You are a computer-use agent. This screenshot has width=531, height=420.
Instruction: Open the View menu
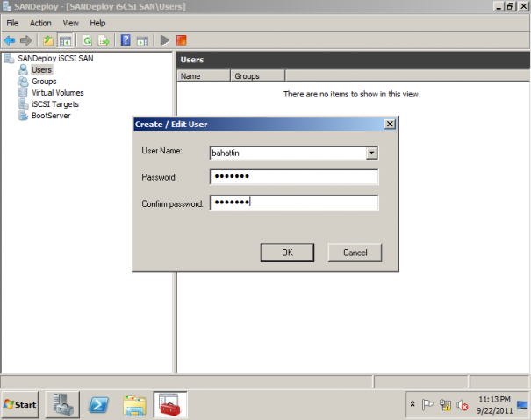coord(71,23)
